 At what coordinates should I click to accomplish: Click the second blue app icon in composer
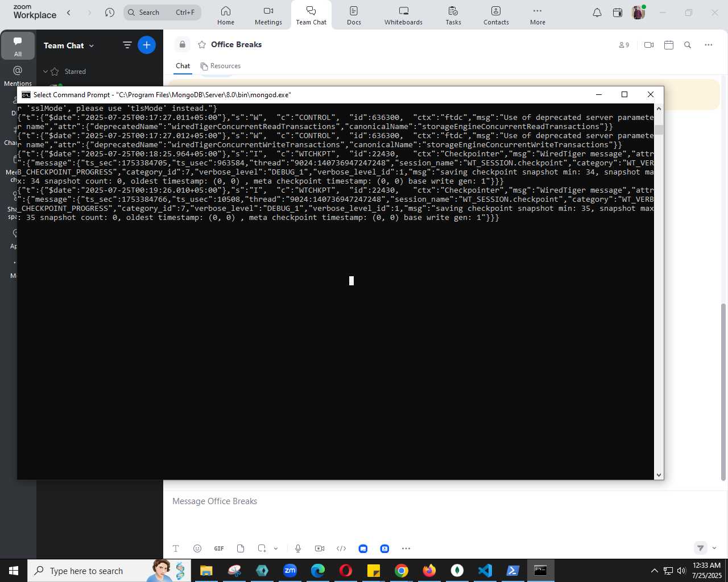pyautogui.click(x=384, y=548)
